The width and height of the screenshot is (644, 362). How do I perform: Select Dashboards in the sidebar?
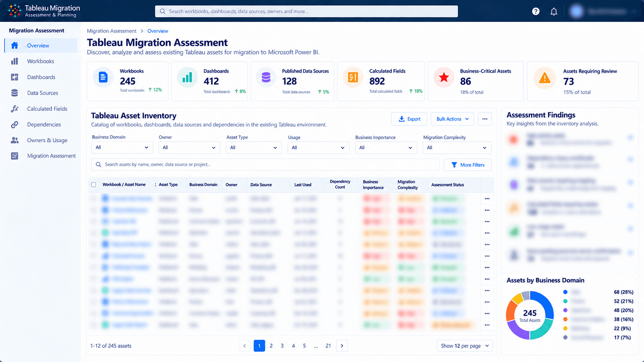coord(41,77)
